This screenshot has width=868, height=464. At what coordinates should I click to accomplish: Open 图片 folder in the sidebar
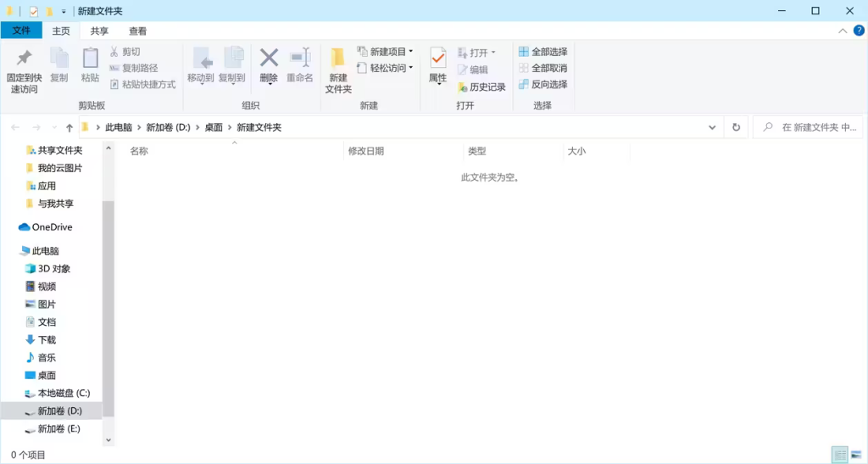point(41,304)
